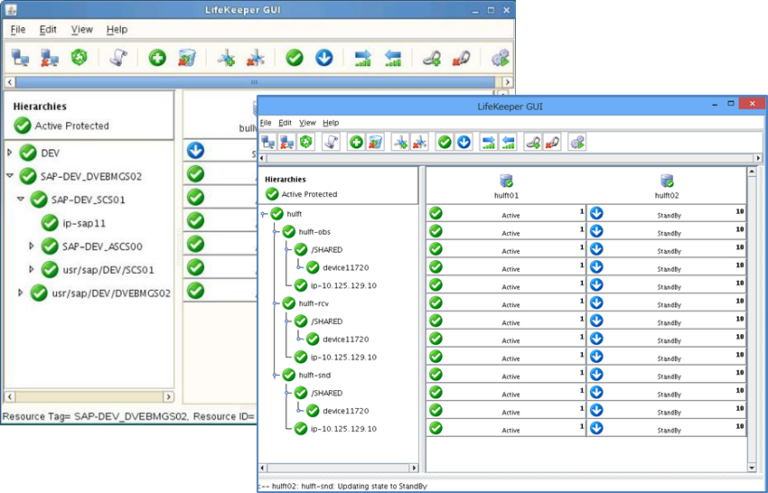Click front window vertical scrollbar down arrow
The width and height of the screenshot is (768, 493).
coord(752,468)
